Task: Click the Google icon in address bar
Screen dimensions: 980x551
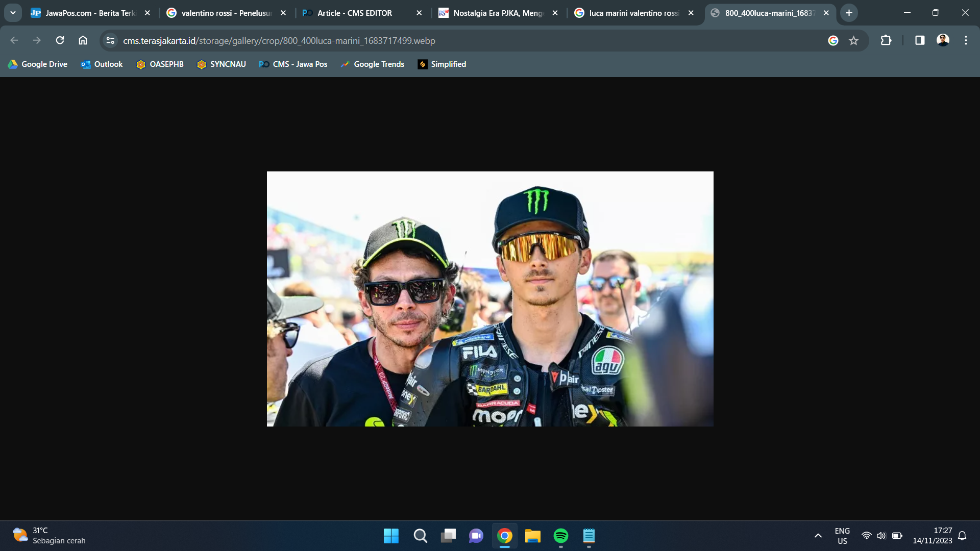Action: point(833,40)
